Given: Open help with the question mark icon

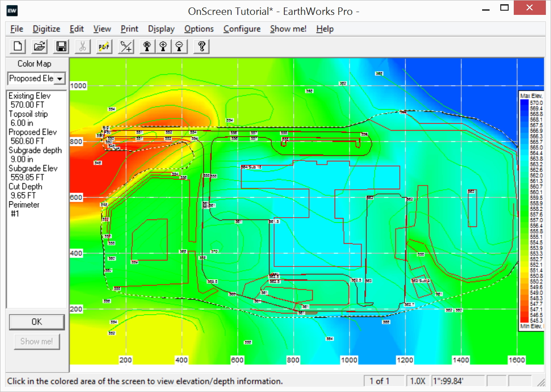Looking at the screenshot, I should 202,47.
